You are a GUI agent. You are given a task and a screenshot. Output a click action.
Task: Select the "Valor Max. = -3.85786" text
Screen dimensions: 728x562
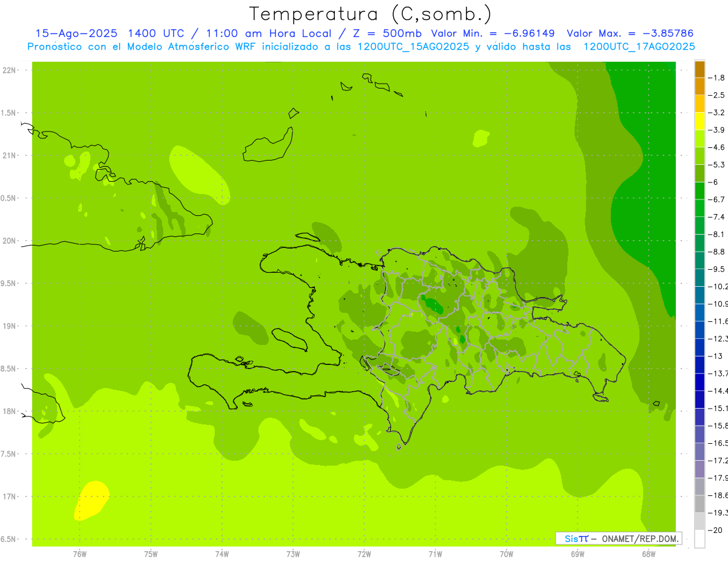630,33
